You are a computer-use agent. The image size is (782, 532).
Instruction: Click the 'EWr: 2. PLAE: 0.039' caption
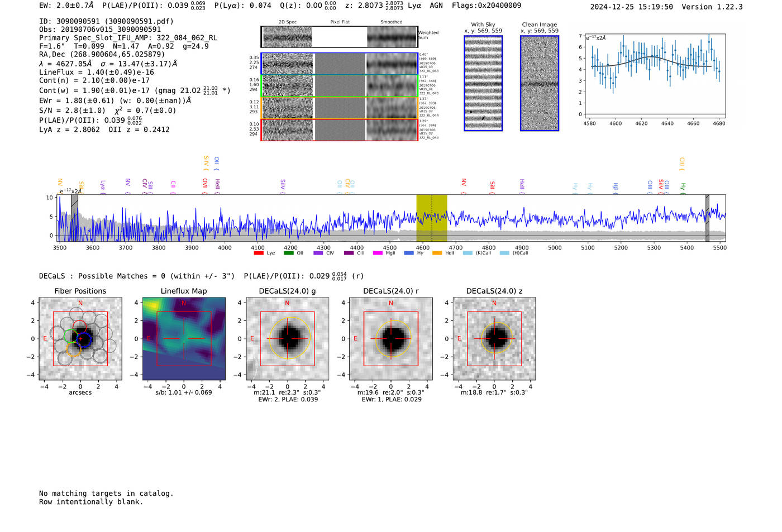point(288,400)
